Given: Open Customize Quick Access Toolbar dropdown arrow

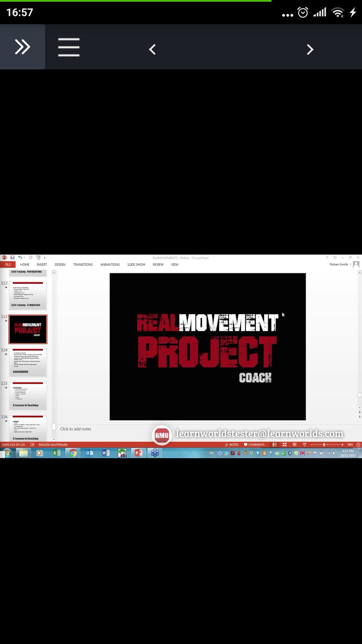Looking at the screenshot, I should click(45, 258).
